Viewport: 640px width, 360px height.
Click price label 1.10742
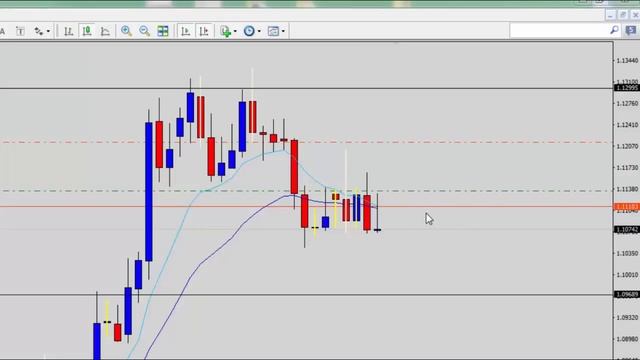click(x=627, y=230)
